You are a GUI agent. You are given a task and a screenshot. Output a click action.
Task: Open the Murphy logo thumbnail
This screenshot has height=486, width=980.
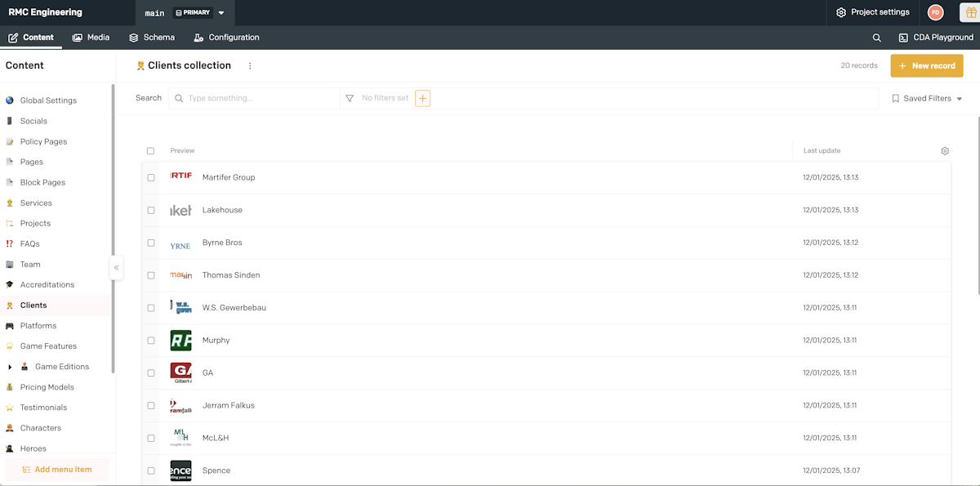[180, 340]
